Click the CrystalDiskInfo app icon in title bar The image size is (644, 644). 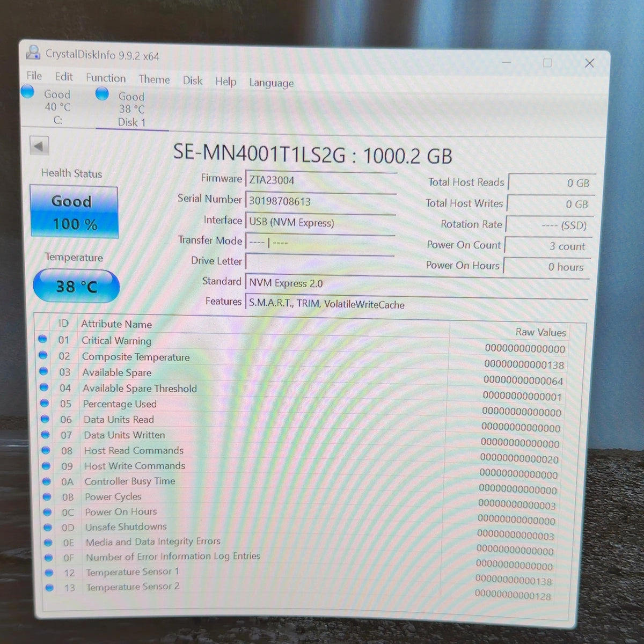[33, 52]
